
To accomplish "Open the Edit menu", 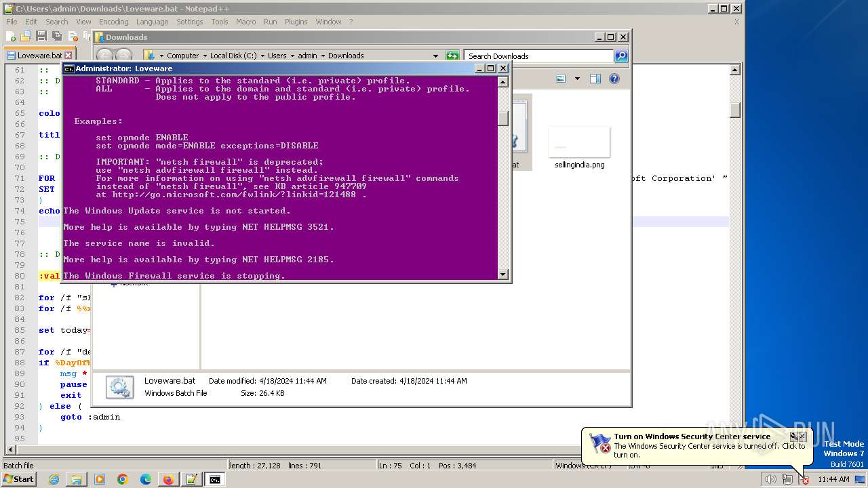I will (x=31, y=22).
